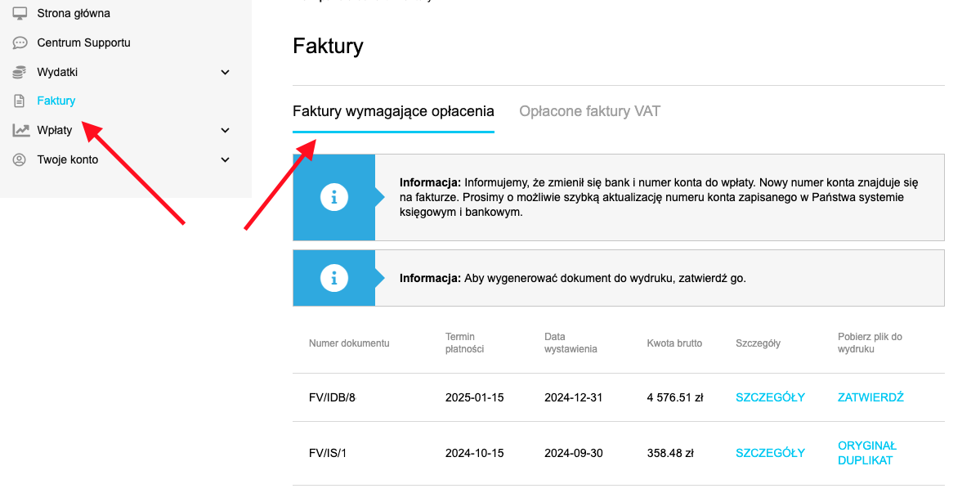
Task: Expand the Twoje konto chevron
Action: [x=226, y=160]
